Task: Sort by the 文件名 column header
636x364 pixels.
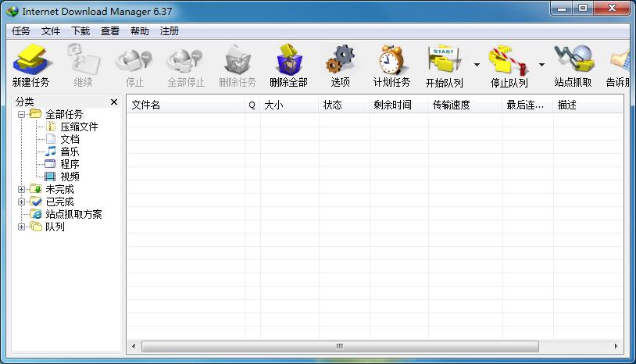Action: tap(185, 105)
